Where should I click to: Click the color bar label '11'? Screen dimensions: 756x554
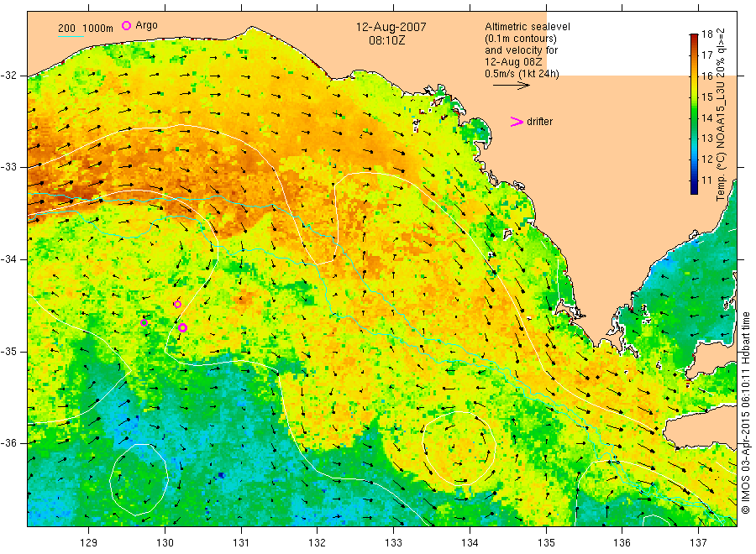pyautogui.click(x=706, y=180)
